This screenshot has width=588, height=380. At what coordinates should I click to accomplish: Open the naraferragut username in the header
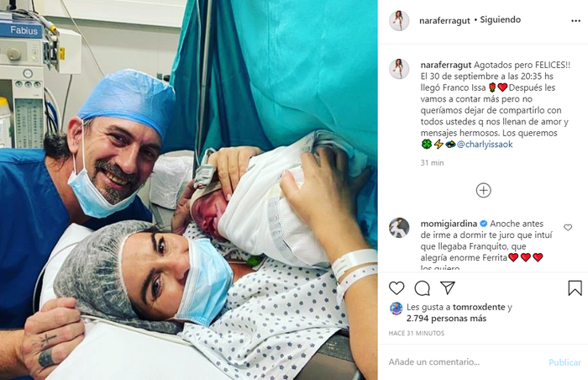click(x=444, y=21)
